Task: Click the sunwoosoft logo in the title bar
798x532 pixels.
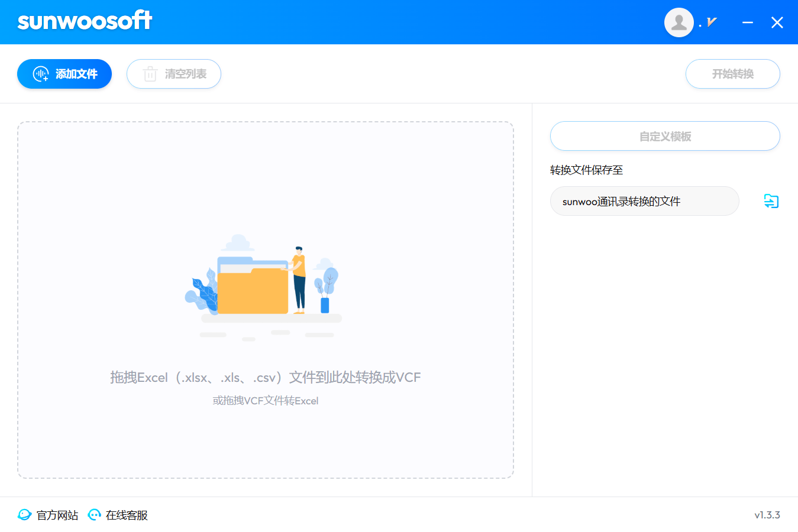Action: pyautogui.click(x=85, y=21)
